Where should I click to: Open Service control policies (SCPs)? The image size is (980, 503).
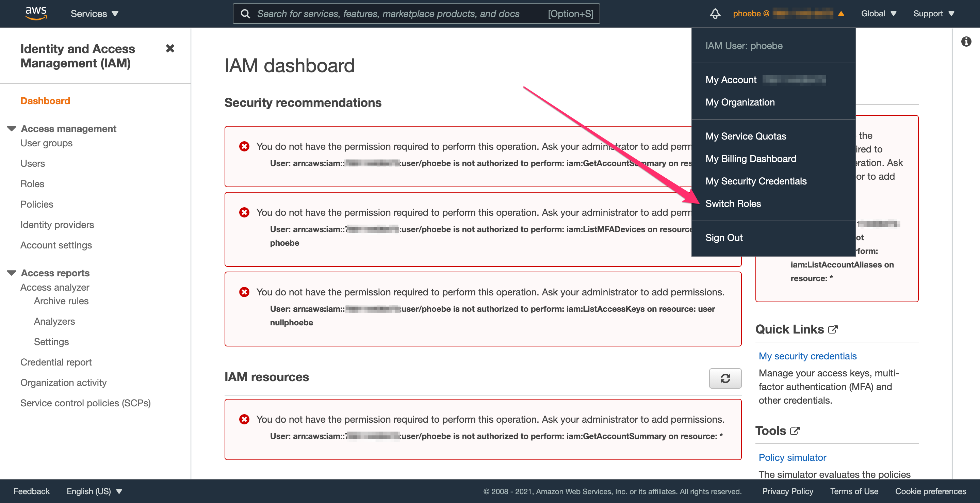click(86, 403)
